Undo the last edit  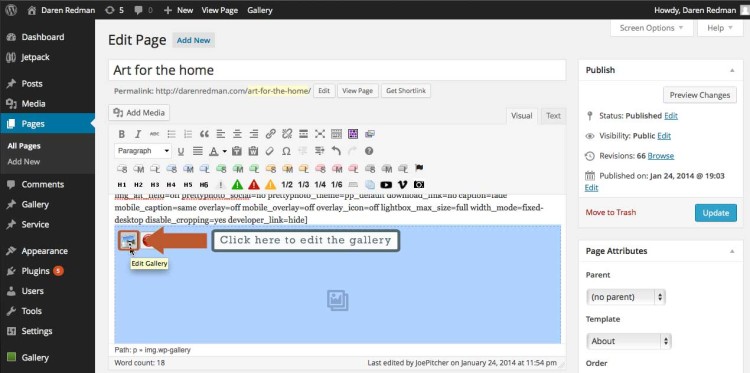336,151
